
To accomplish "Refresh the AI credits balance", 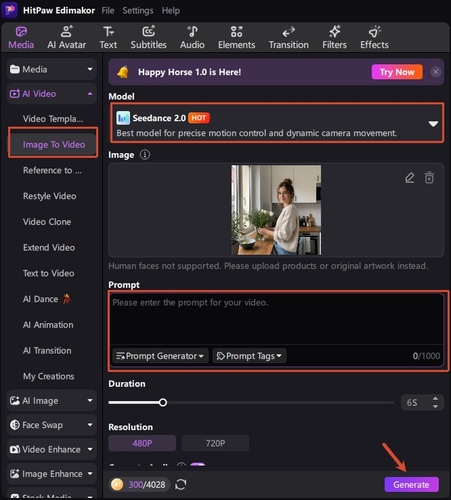I will pos(181,484).
